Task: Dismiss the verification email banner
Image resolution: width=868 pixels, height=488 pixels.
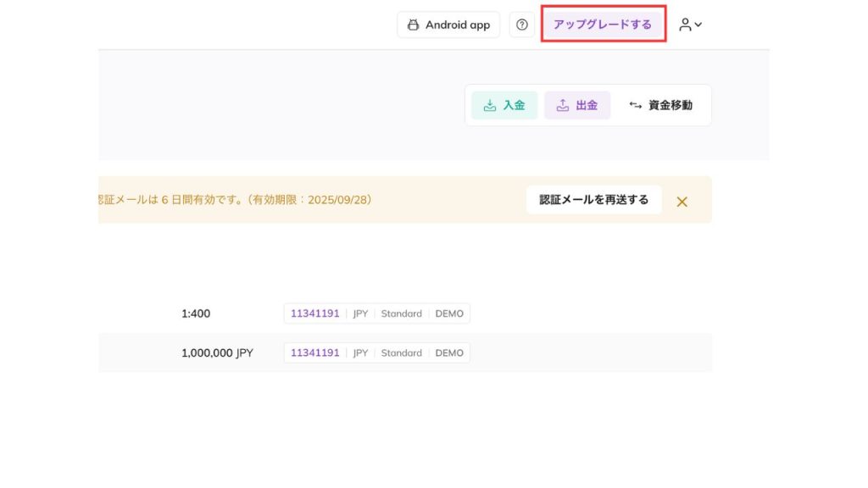Action: coord(682,201)
